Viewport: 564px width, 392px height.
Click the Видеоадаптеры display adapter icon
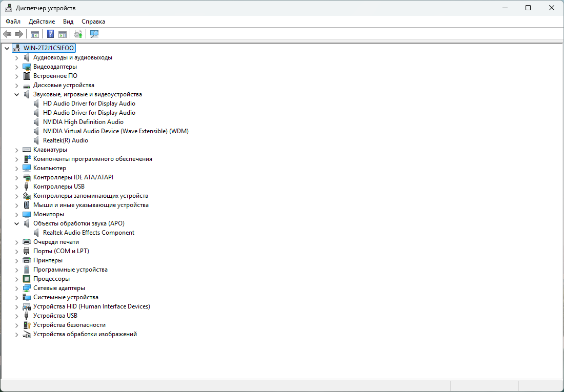[27, 67]
